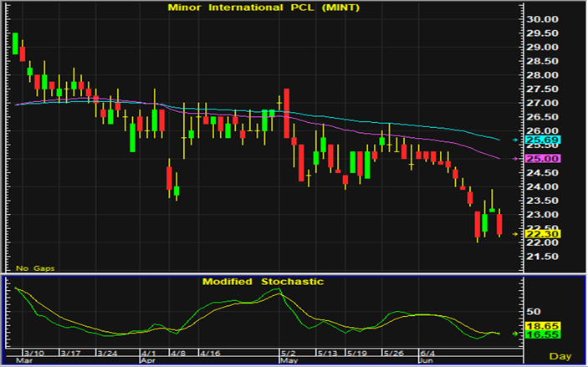Screen dimensions: 588x367
Task: Click the 28.50 price axis label
Action: pyautogui.click(x=542, y=61)
